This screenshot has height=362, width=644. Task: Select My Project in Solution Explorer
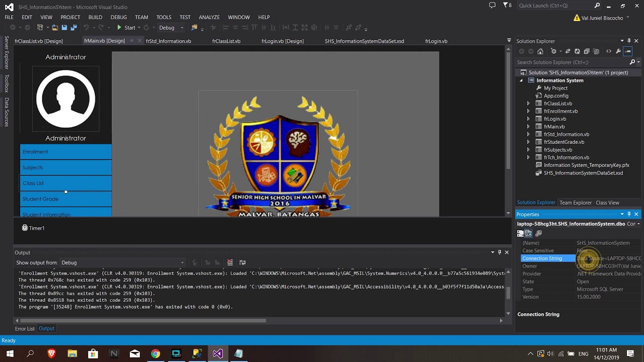555,88
